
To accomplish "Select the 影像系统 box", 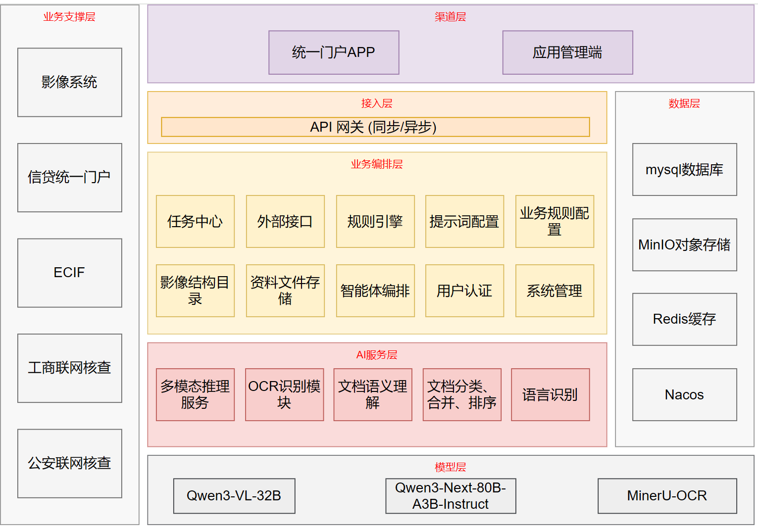I will point(70,82).
